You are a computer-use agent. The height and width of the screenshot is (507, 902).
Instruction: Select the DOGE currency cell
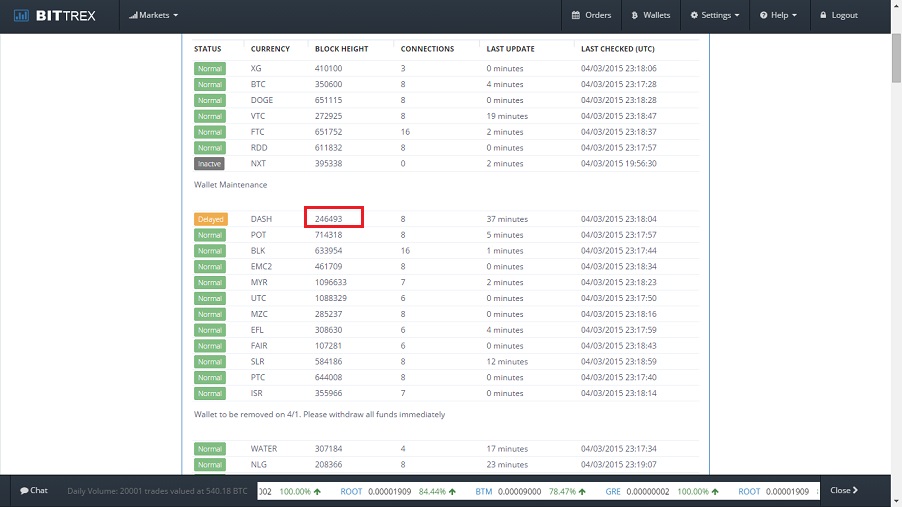coord(262,100)
